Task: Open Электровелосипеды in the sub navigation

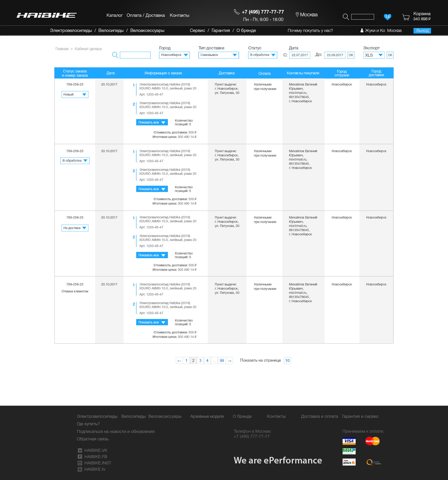Action: [71, 31]
